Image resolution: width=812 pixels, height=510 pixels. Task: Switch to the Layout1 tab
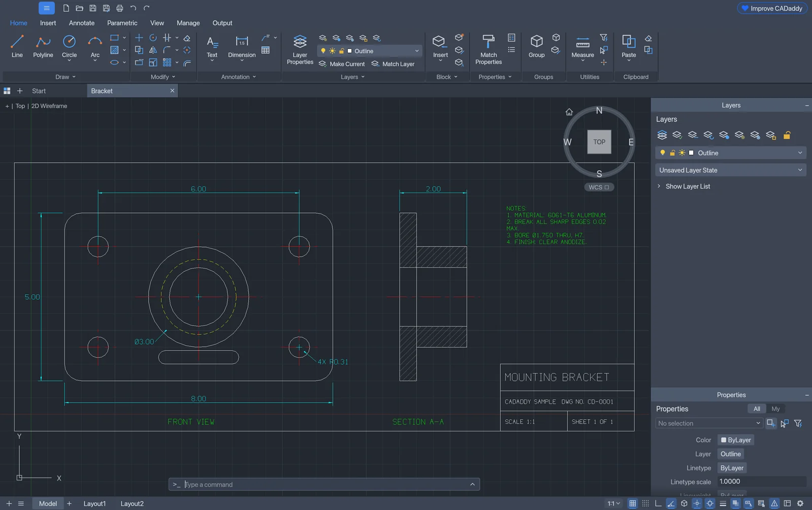click(x=94, y=503)
